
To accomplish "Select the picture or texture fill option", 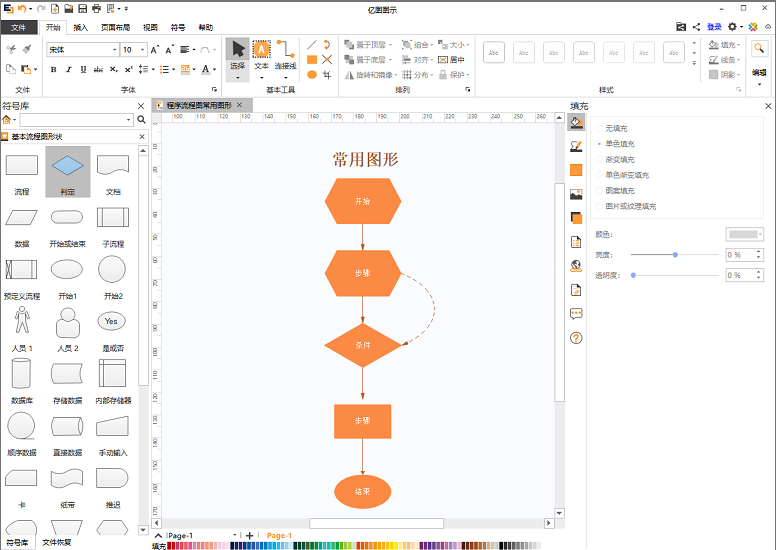I will (x=599, y=206).
